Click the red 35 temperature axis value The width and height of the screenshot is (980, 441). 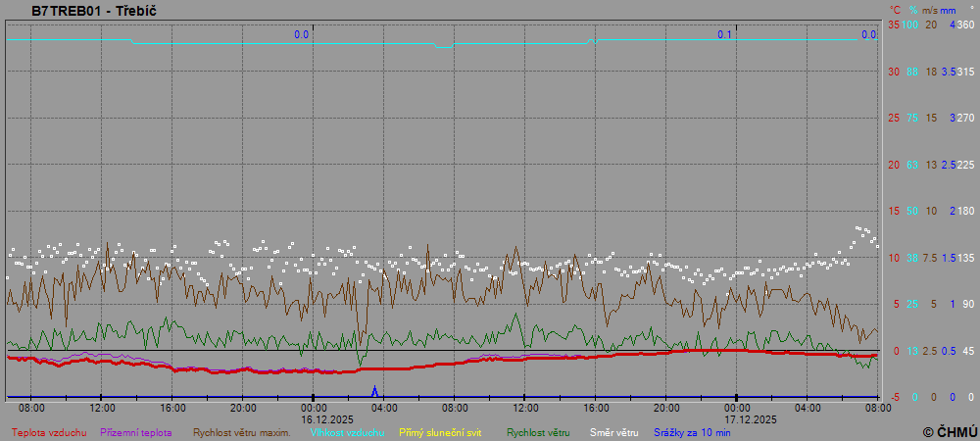pyautogui.click(x=893, y=24)
